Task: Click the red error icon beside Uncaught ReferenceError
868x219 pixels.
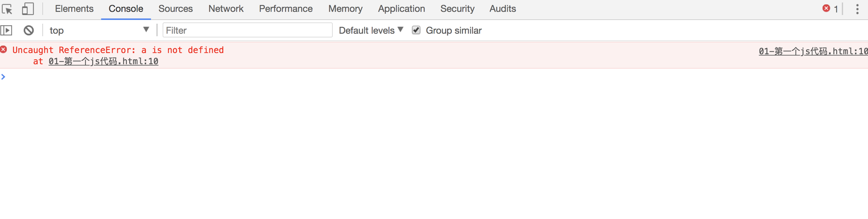Action: 4,49
